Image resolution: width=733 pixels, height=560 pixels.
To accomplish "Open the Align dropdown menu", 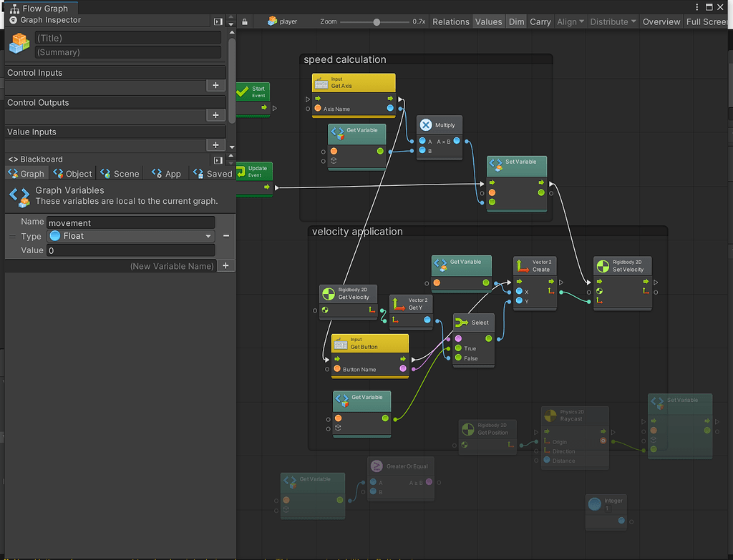I will pos(571,22).
